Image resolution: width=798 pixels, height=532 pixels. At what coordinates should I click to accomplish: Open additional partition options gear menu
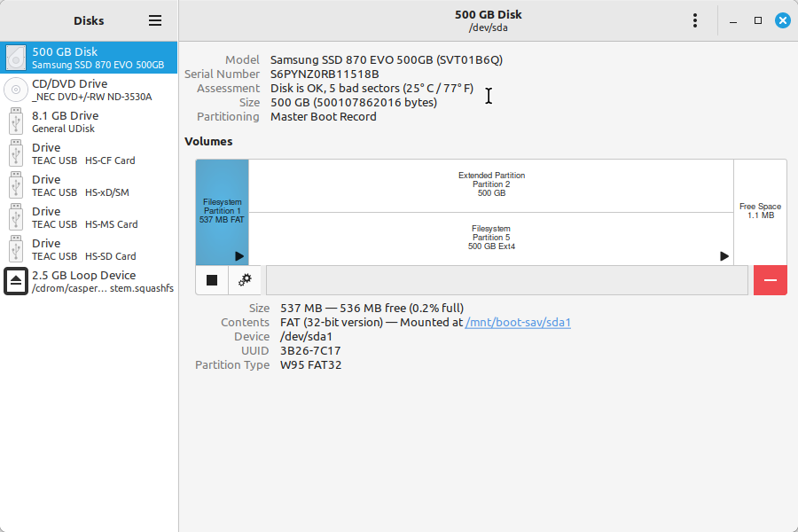pyautogui.click(x=245, y=280)
